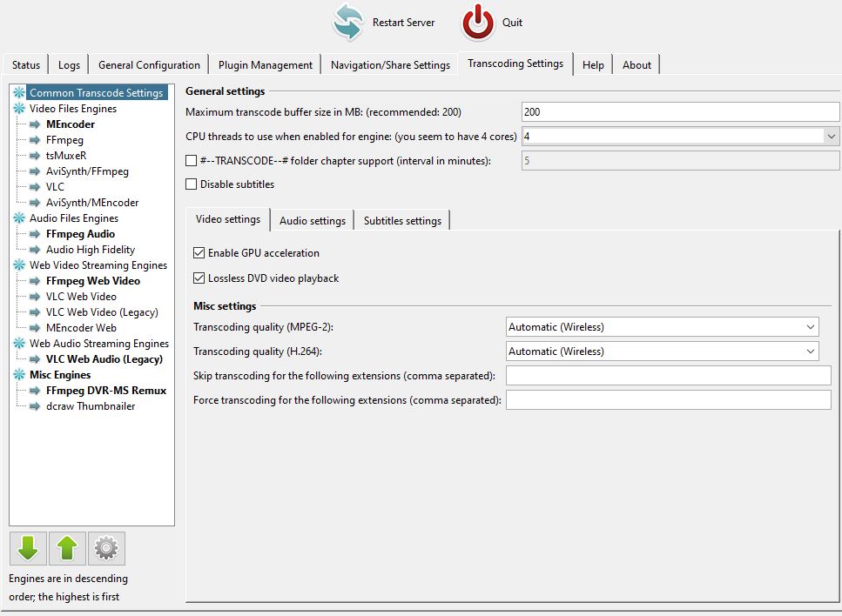842x616 pixels.
Task: Click arrow icon next to Audio High Fidelity
Action: point(35,250)
